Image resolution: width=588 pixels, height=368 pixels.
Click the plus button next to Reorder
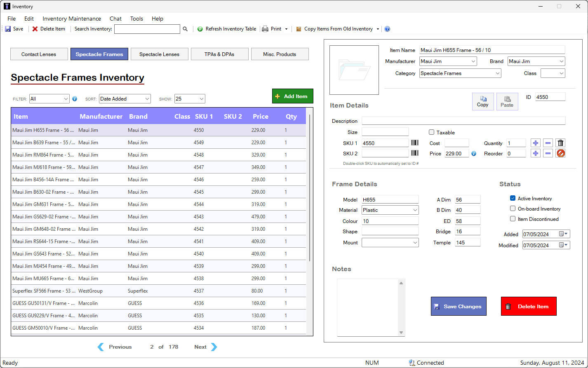pos(536,153)
